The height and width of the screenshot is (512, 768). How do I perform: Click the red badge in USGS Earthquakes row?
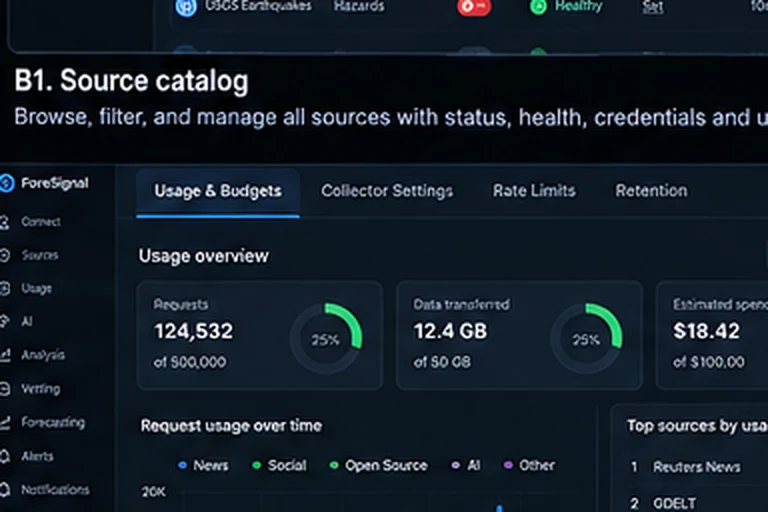[474, 7]
